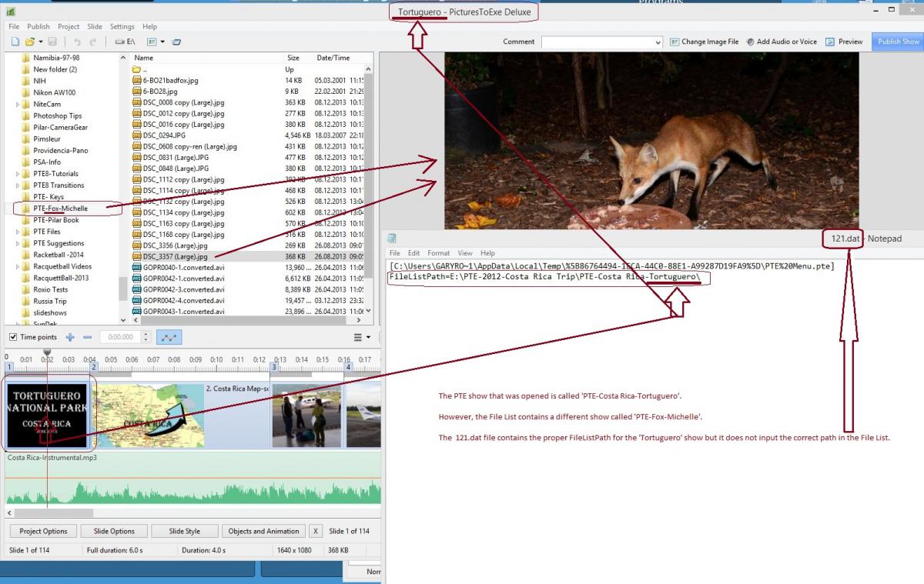
Task: Click the timeline playhead marker
Action: pos(47,352)
